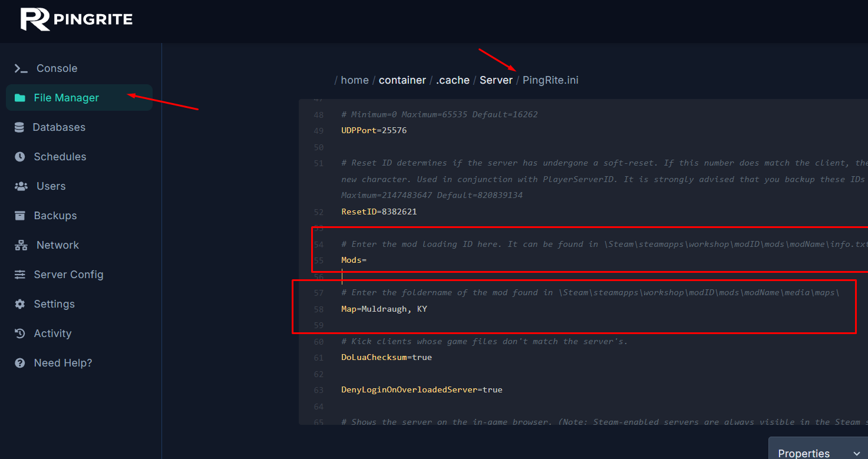868x459 pixels.
Task: Open the Server breadcrumb folder
Action: pos(496,80)
